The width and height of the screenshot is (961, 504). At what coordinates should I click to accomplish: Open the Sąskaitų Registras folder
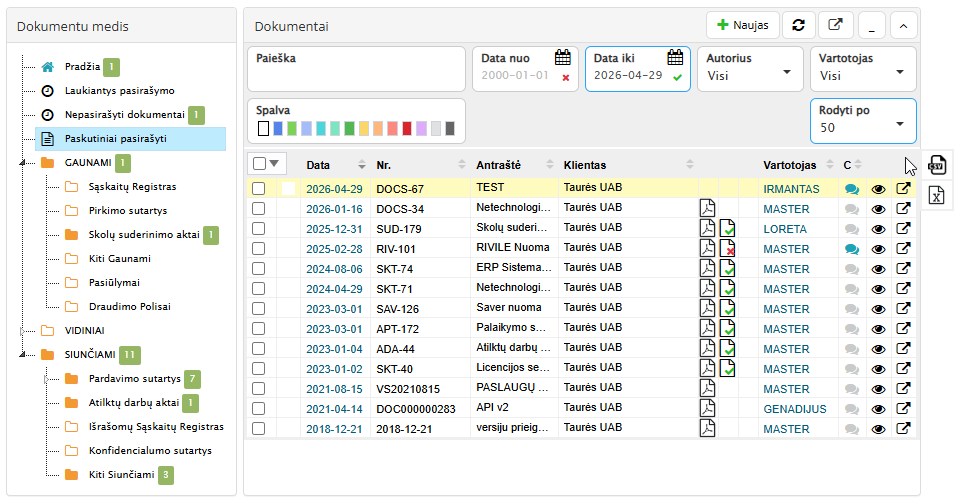132,186
